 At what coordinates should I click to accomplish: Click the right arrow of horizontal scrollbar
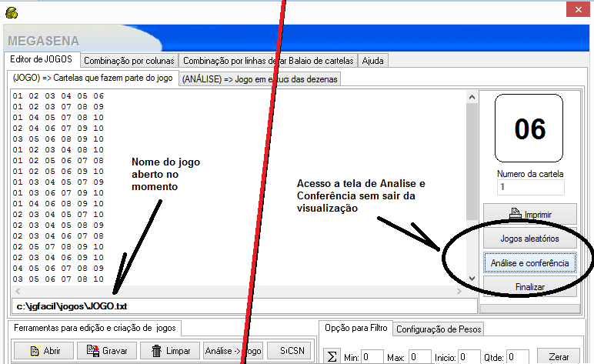pyautogui.click(x=461, y=291)
